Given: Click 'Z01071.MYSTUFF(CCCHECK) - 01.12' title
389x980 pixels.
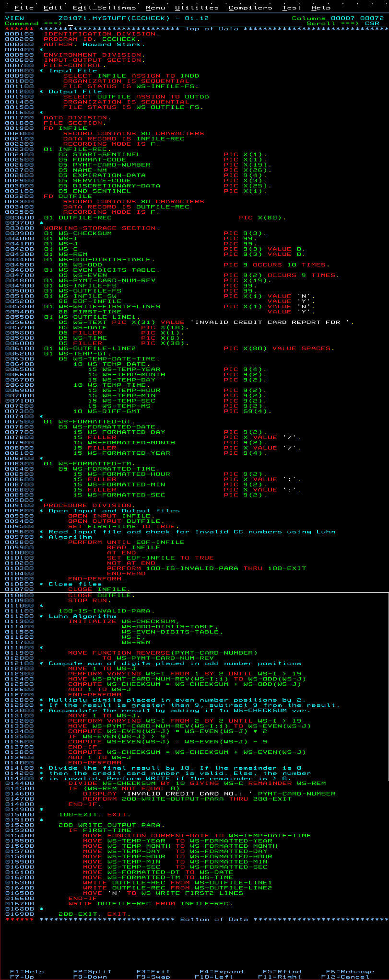Looking at the screenshot, I should 133,18.
